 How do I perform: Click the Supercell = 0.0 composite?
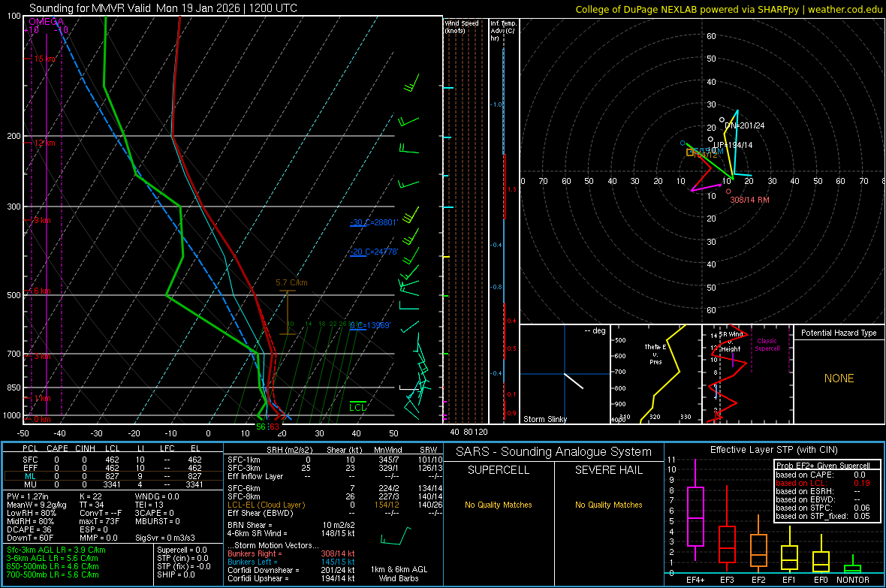click(182, 550)
